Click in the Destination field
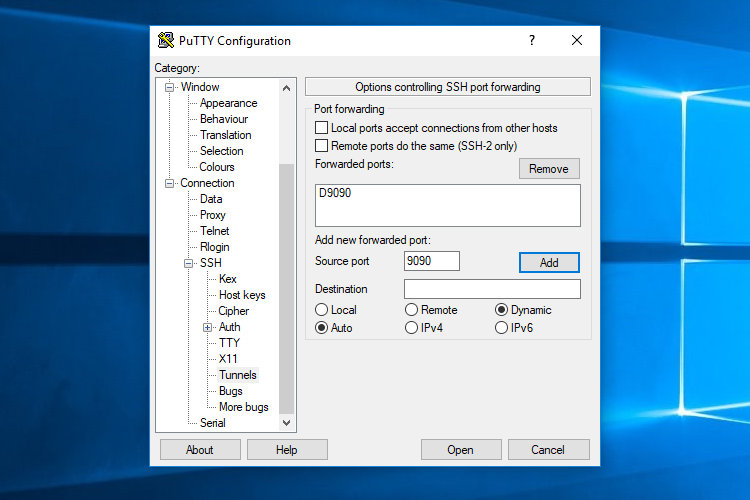Viewport: 750px width, 500px height. pyautogui.click(x=492, y=289)
